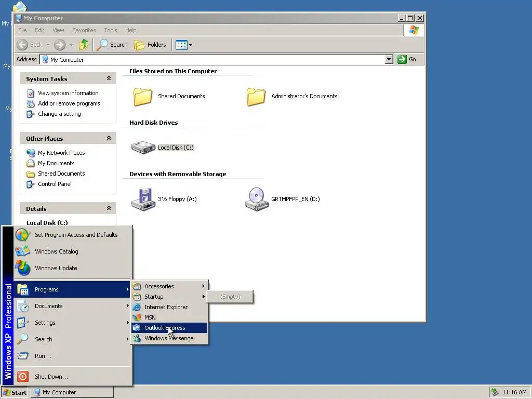The width and height of the screenshot is (532, 399).
Task: Click the clock showing 11:16 AM
Action: (x=514, y=393)
